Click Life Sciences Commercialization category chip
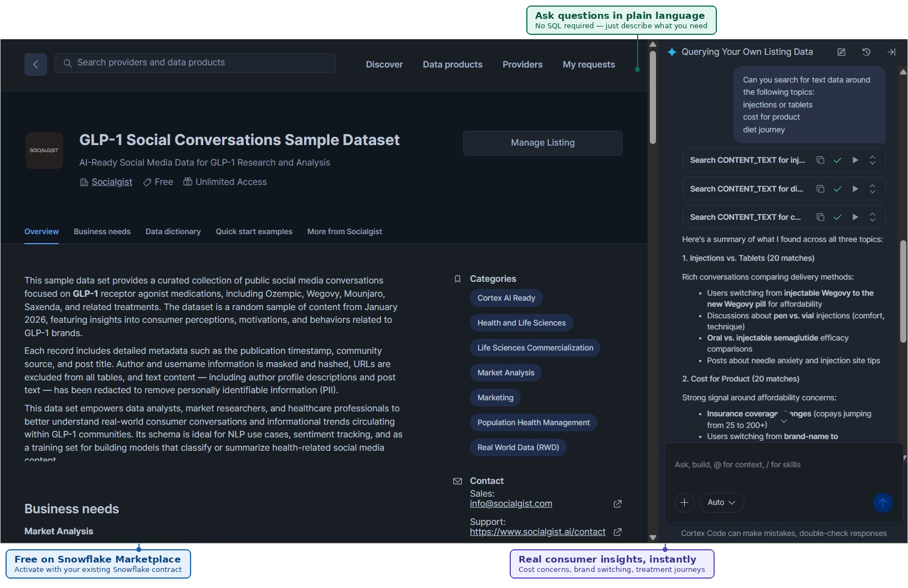Viewport: 908px width, 588px height. (x=535, y=348)
